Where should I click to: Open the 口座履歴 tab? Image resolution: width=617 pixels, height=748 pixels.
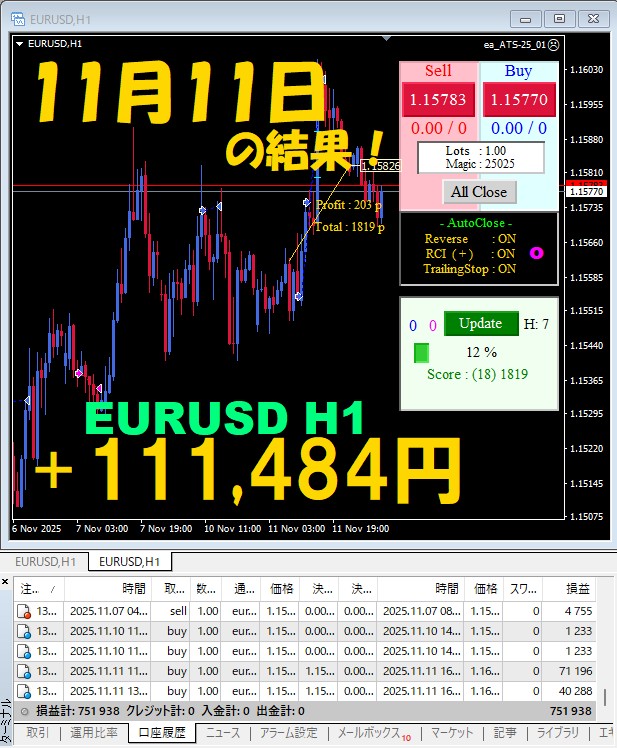(162, 732)
